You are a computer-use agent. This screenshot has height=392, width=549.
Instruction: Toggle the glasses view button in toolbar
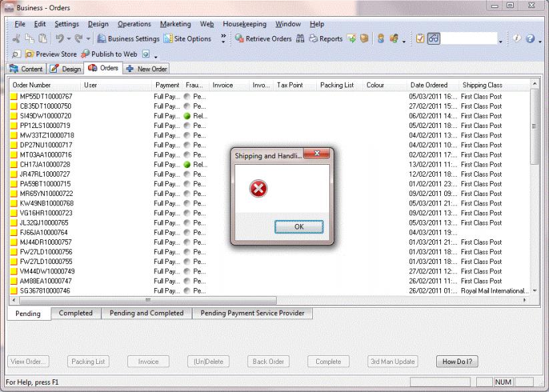click(x=434, y=39)
